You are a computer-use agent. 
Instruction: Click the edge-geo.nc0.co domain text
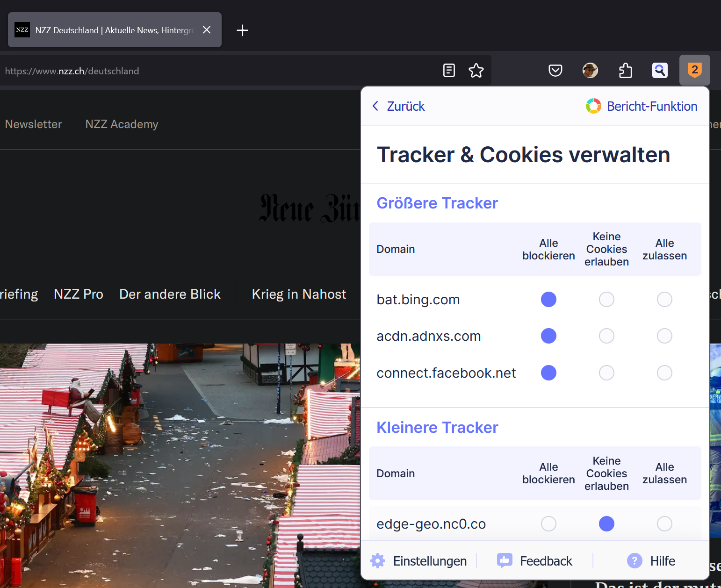(431, 523)
